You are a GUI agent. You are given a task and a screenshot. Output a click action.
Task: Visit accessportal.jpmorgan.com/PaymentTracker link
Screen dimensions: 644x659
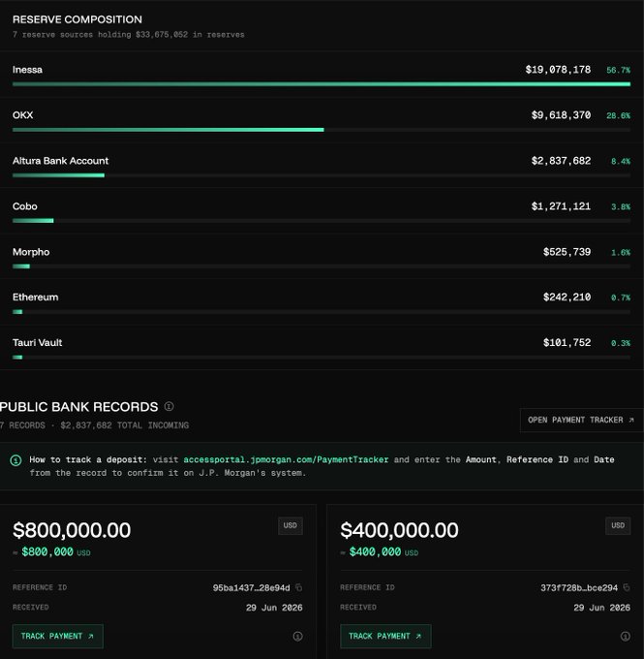tap(286, 459)
